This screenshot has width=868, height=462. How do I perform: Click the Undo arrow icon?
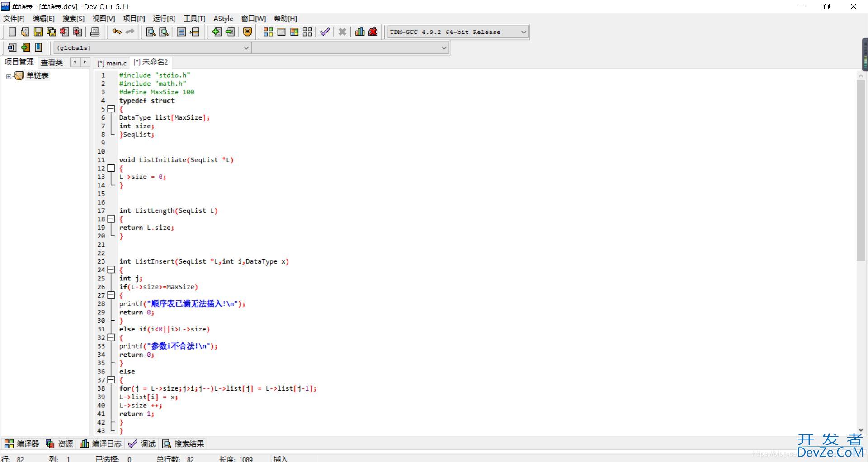[x=117, y=32]
